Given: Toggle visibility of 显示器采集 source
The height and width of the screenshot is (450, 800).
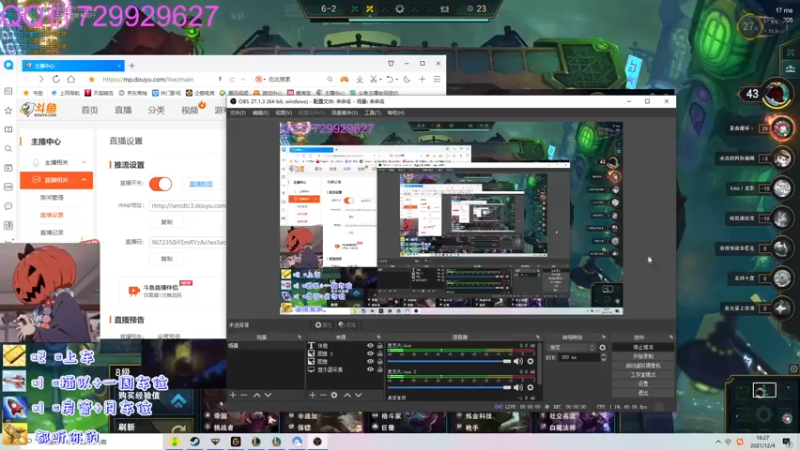Looking at the screenshot, I should click(x=370, y=369).
